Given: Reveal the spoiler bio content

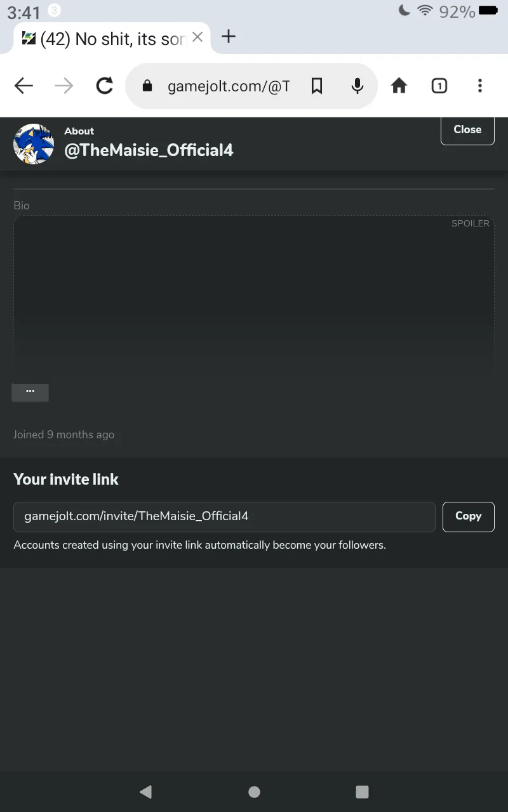Looking at the screenshot, I should point(254,293).
